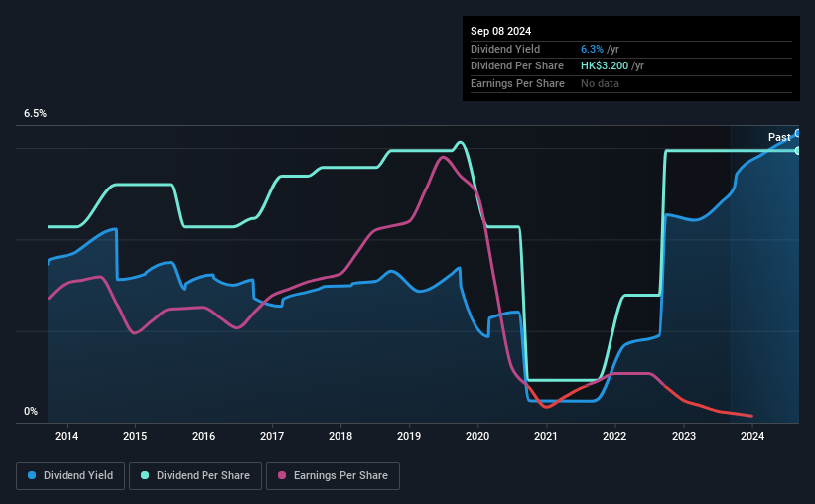Select the 2017 label on the time axis
The width and height of the screenshot is (815, 504).
pyautogui.click(x=272, y=436)
